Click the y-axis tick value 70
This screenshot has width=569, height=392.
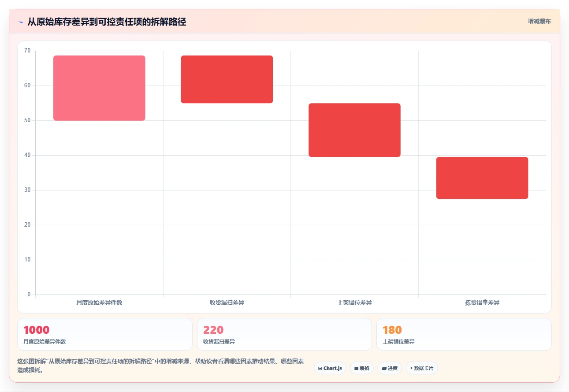pyautogui.click(x=27, y=51)
